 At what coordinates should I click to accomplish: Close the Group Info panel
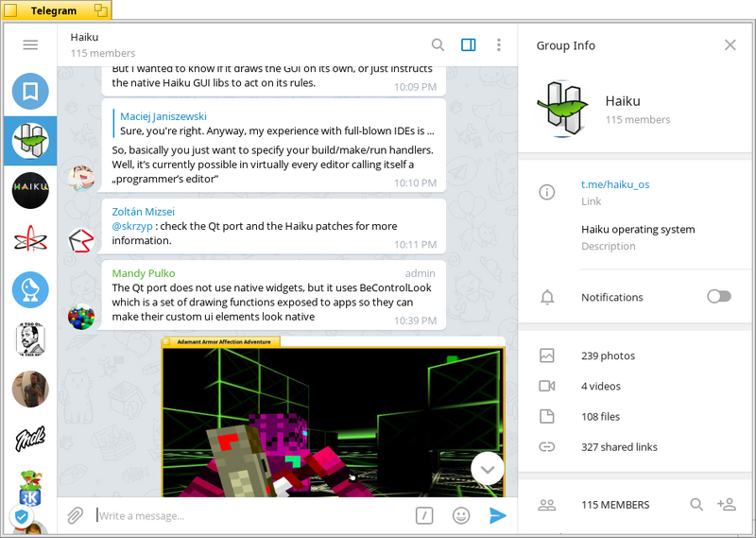click(730, 44)
